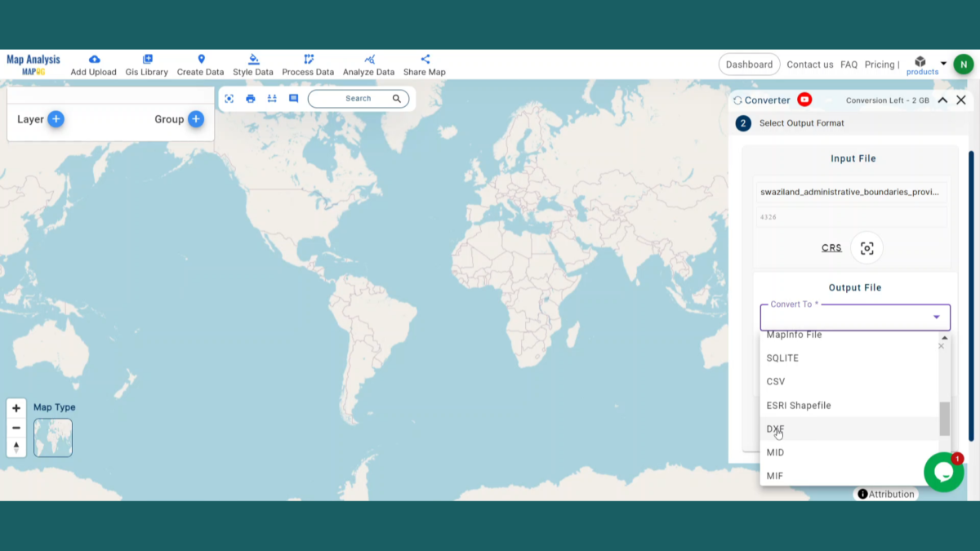980x551 pixels.
Task: Click the Converter refresh icon
Action: click(737, 100)
